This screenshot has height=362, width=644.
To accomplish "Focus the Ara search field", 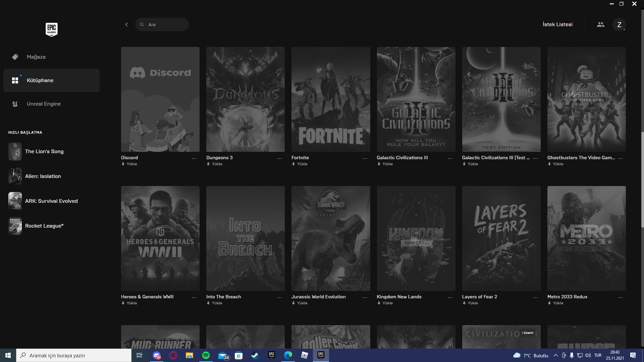I will [162, 24].
